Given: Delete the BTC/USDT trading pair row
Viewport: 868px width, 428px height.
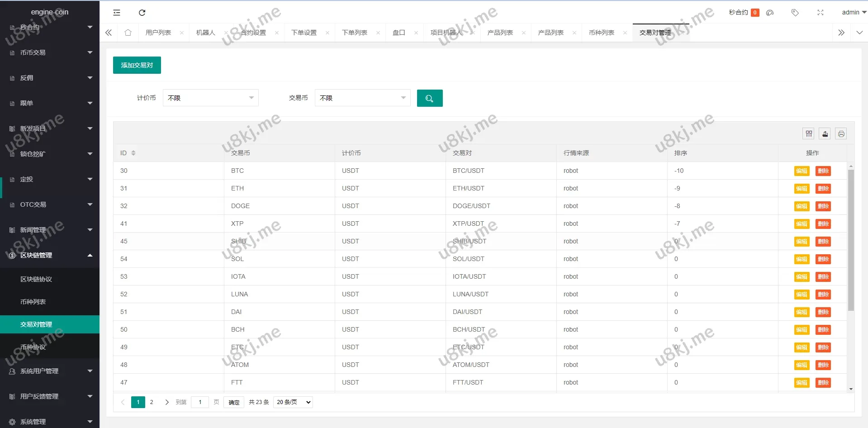Looking at the screenshot, I should pyautogui.click(x=823, y=171).
